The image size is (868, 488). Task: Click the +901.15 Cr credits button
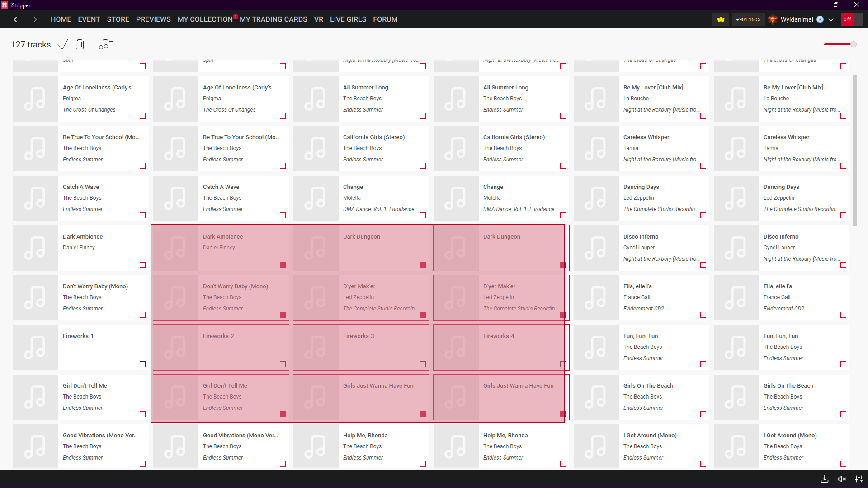pos(748,19)
